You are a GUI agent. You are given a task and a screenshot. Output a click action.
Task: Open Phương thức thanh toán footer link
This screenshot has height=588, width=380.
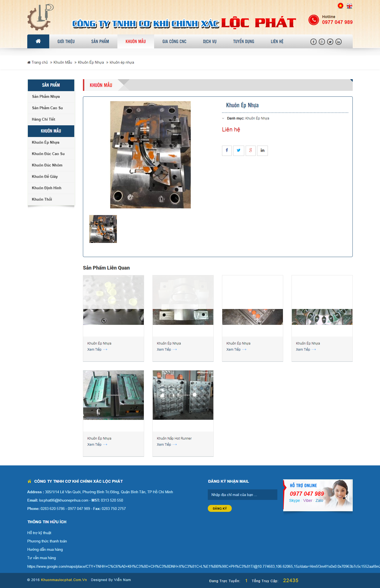click(x=47, y=541)
